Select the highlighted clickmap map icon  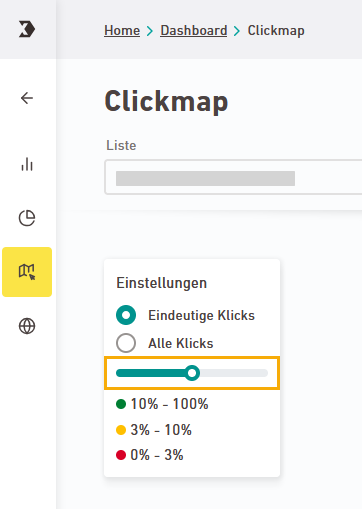(x=27, y=272)
